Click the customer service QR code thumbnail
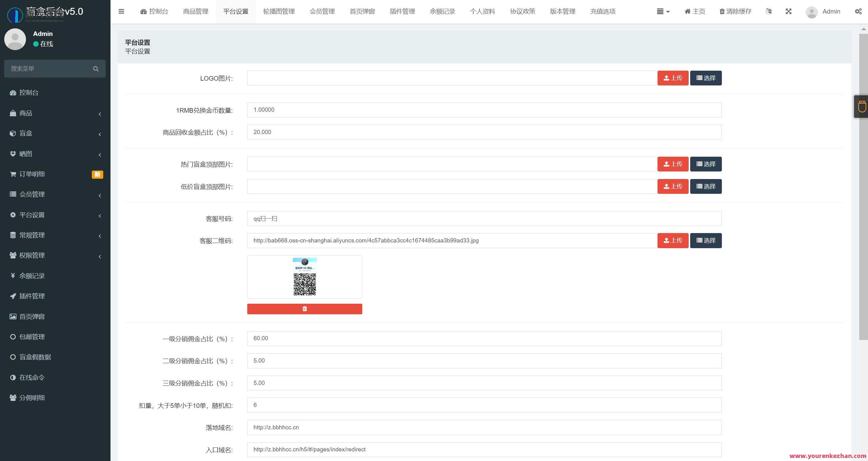The image size is (868, 461). pyautogui.click(x=305, y=277)
